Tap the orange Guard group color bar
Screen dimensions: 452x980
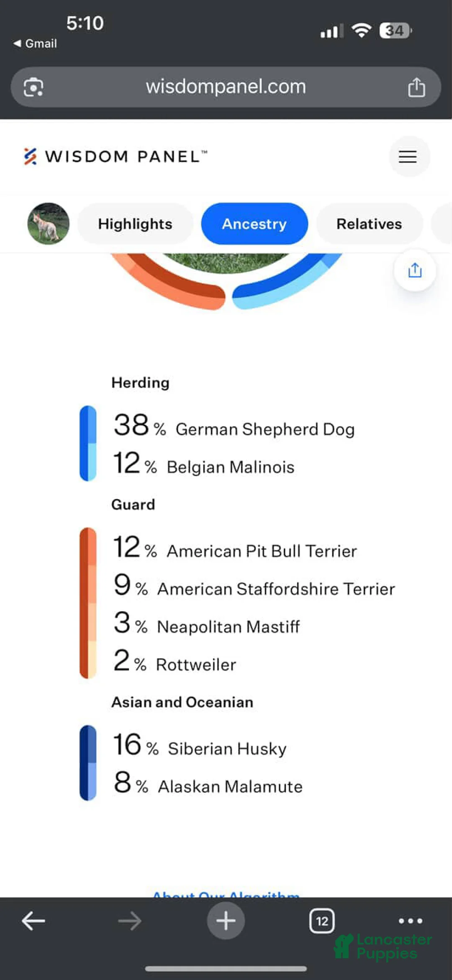(88, 603)
